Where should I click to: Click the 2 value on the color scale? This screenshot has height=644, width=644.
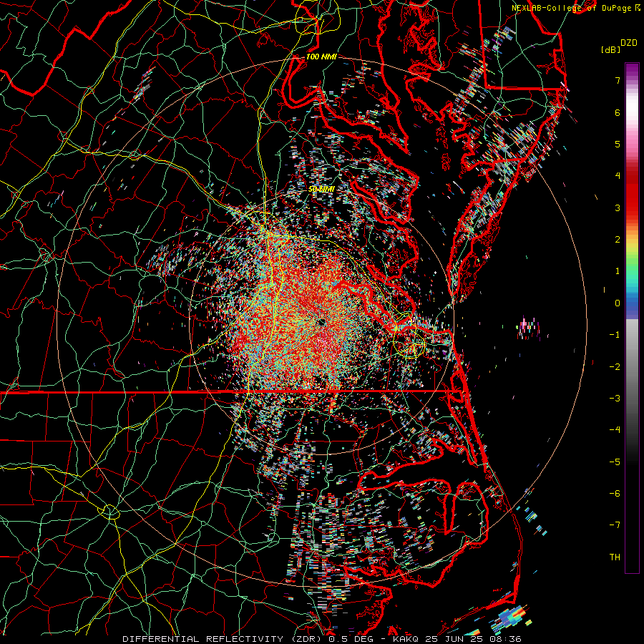[x=618, y=240]
